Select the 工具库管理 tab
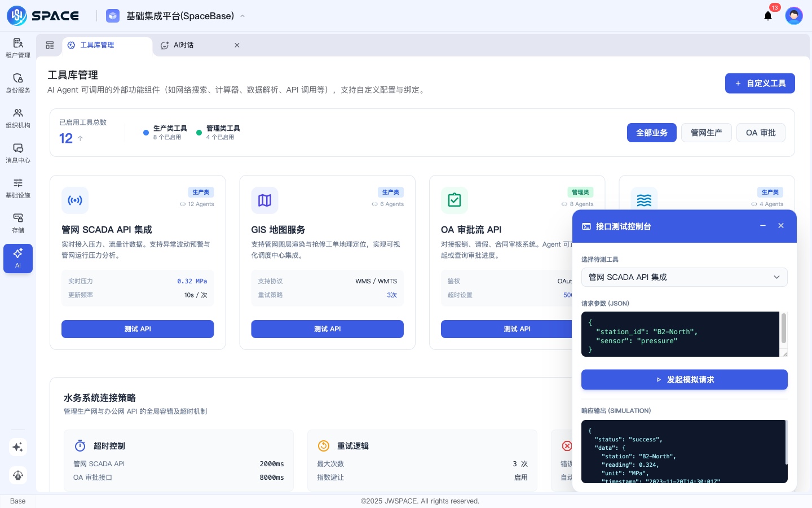Viewport: 812px width, 508px height. [98, 45]
